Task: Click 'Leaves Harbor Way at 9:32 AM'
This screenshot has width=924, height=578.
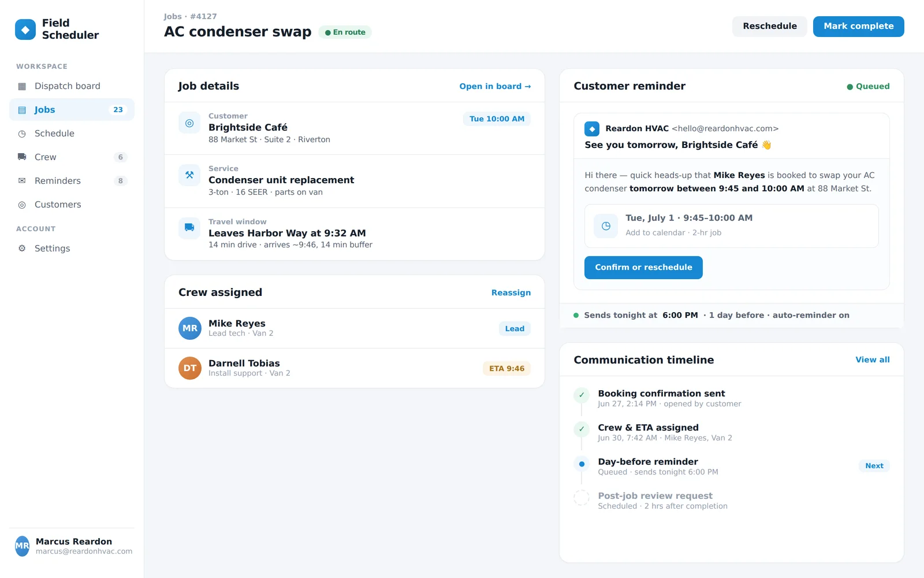Action: [x=287, y=234]
